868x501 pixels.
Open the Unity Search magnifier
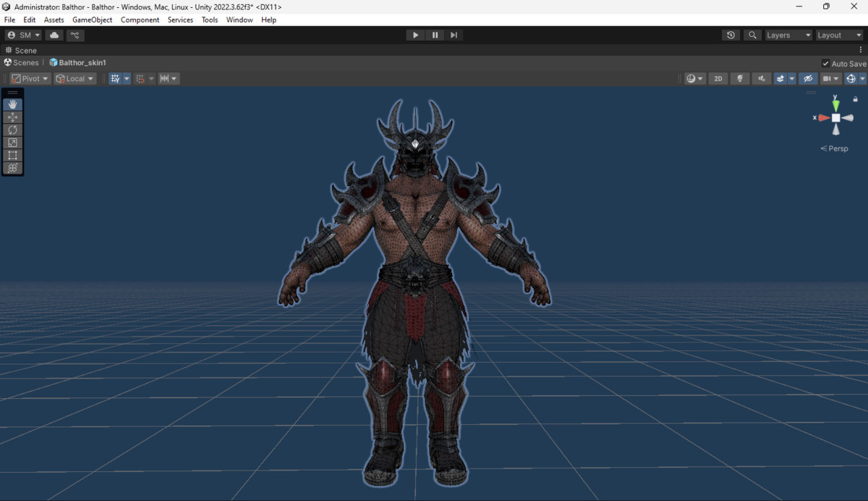tap(753, 35)
